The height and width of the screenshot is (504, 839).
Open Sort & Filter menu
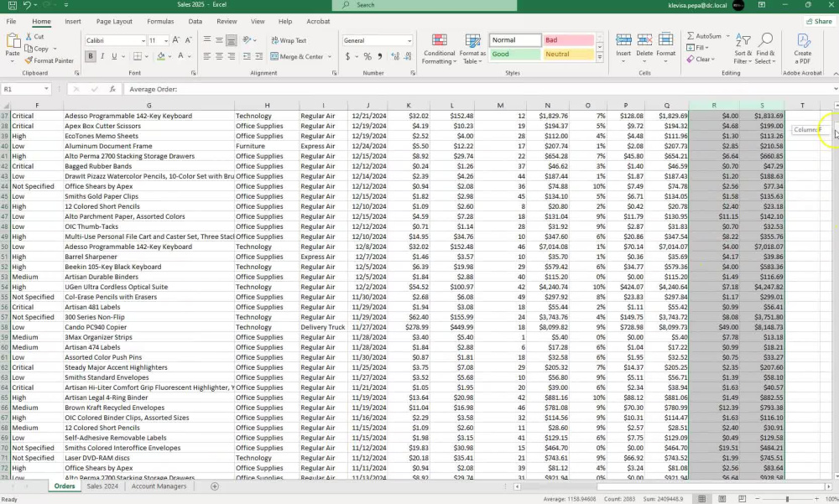point(743,49)
